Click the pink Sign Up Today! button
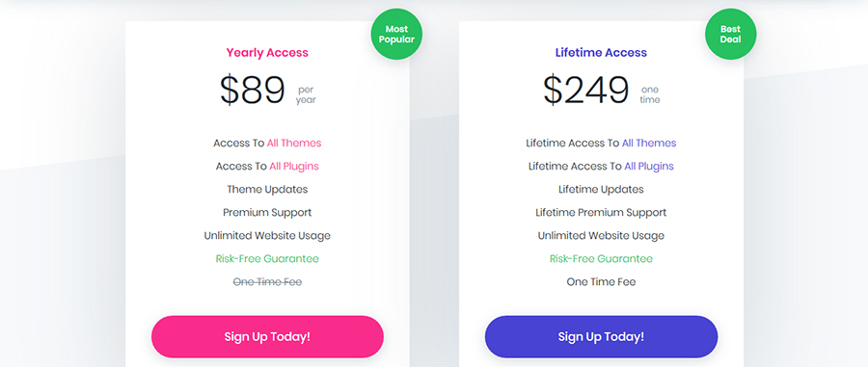Image resolution: width=868 pixels, height=367 pixels. click(x=267, y=336)
